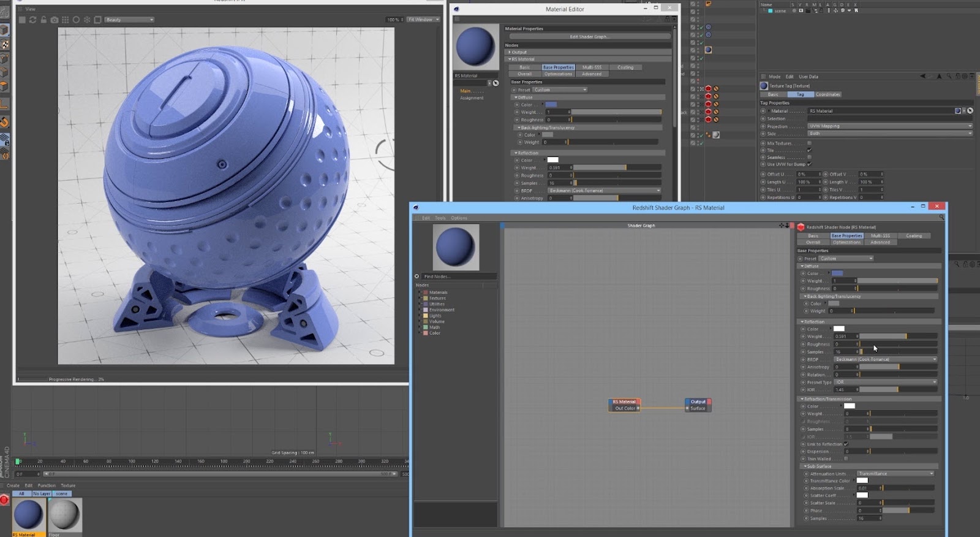Switch to Coordinates tab in Texture Tag

pyautogui.click(x=828, y=94)
